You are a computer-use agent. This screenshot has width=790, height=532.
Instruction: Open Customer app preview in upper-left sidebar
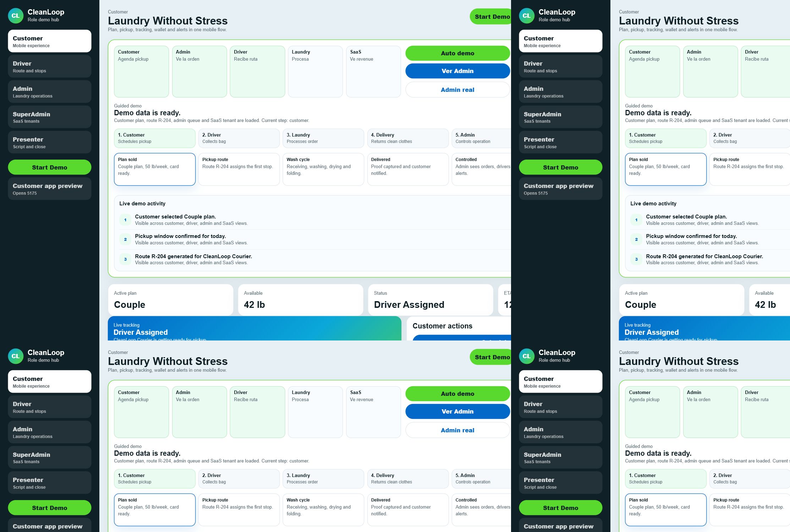tap(50, 189)
